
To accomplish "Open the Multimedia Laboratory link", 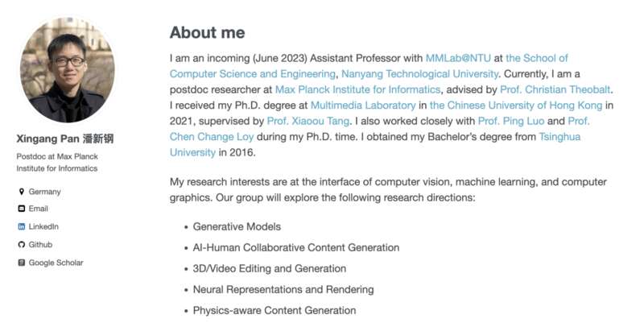I will tap(363, 106).
